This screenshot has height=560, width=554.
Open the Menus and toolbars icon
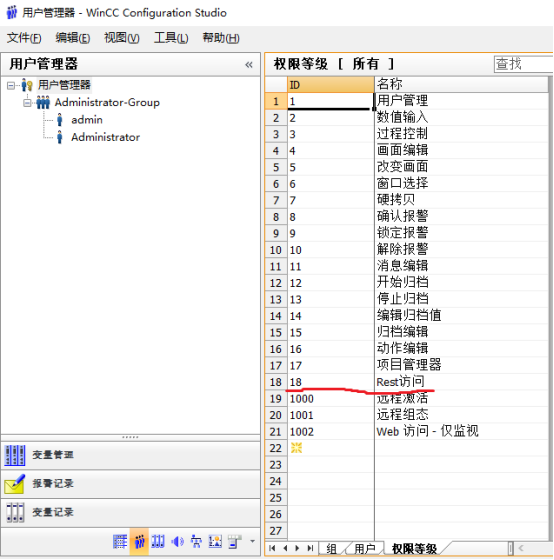(x=234, y=541)
